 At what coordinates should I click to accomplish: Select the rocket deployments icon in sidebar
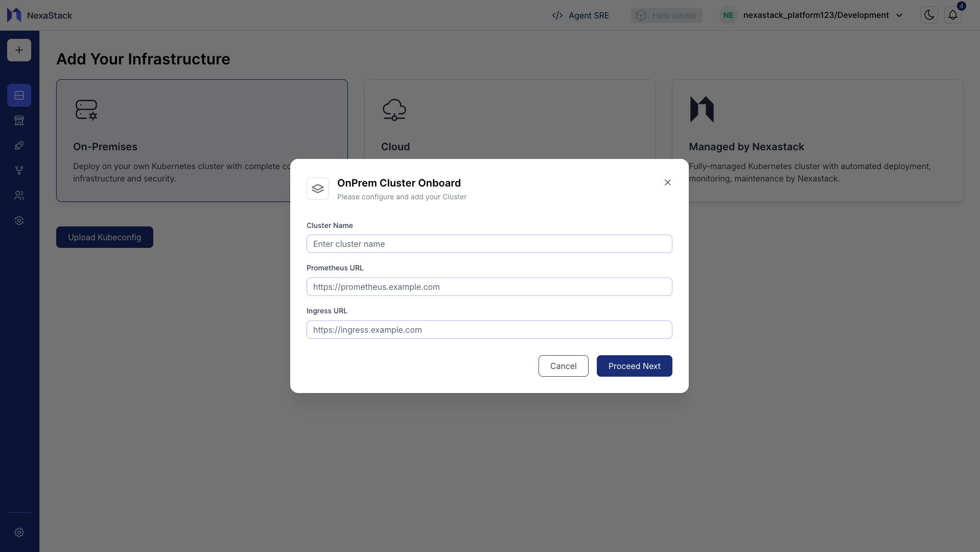tap(19, 145)
